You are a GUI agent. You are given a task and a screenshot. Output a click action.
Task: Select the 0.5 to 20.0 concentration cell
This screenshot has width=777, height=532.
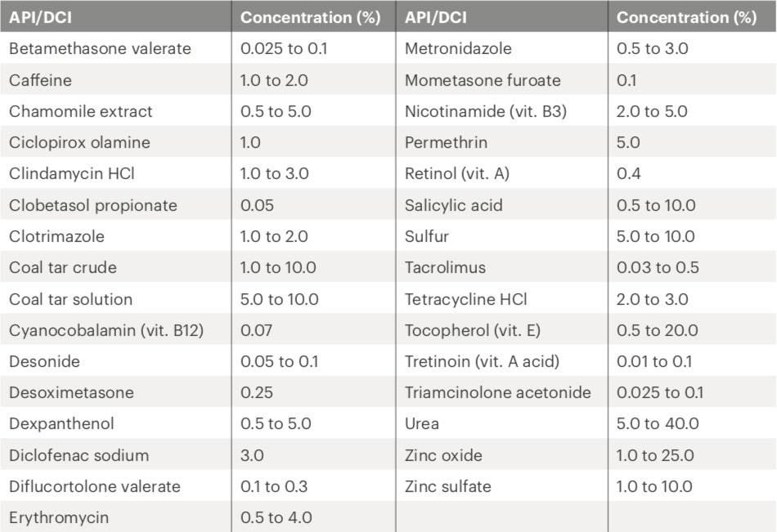coord(658,330)
